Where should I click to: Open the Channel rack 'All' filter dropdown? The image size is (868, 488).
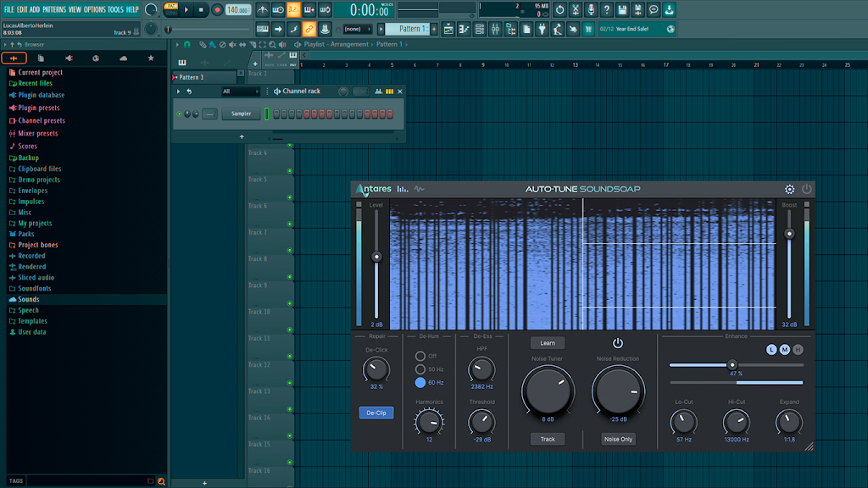tap(240, 91)
